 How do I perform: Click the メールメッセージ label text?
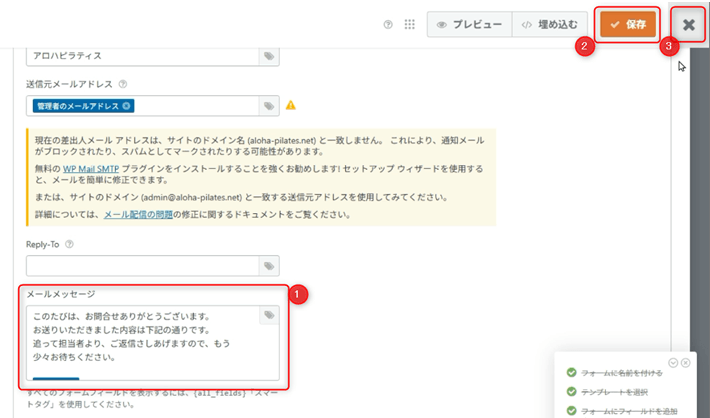61,294
